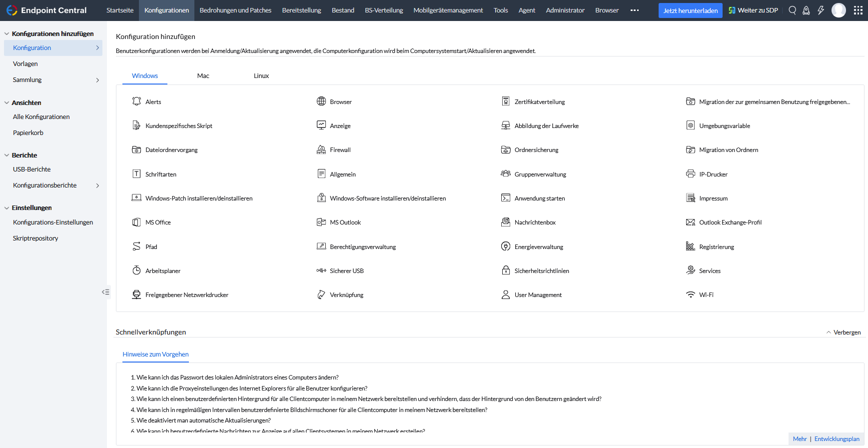The height and width of the screenshot is (448, 868).
Task: Click the Gruppenverwaltung people icon
Action: coord(506,174)
